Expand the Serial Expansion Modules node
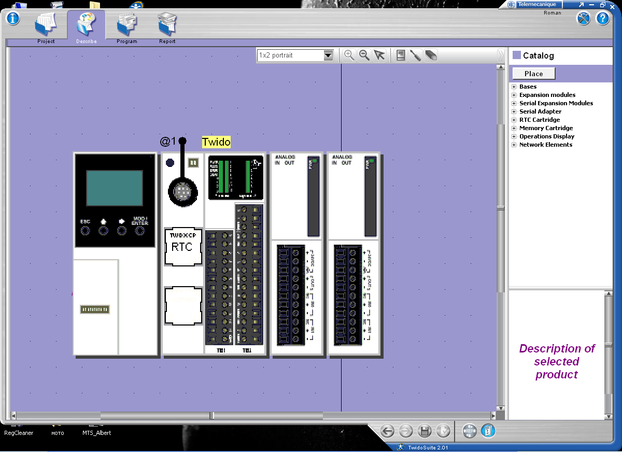622x452 pixels. tap(514, 103)
